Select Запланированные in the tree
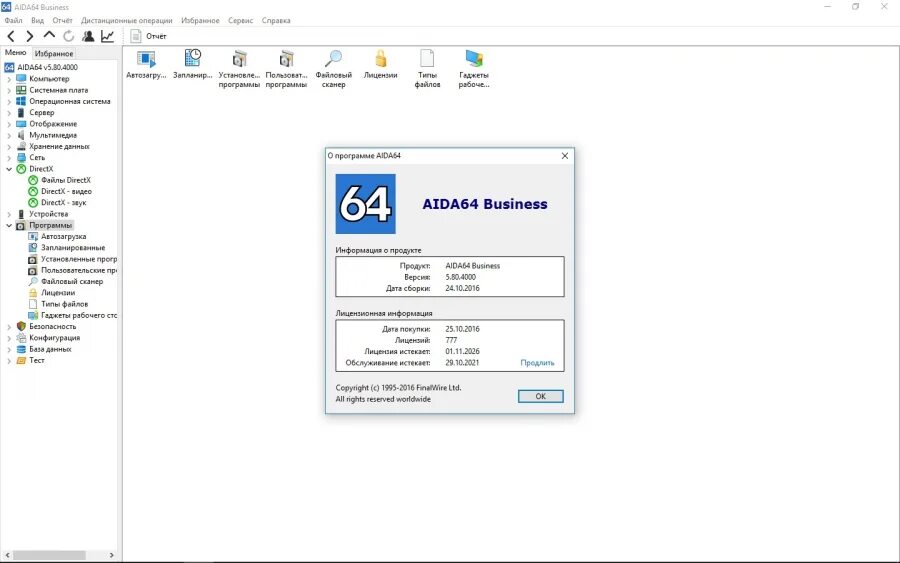This screenshot has width=900, height=563. tap(72, 247)
